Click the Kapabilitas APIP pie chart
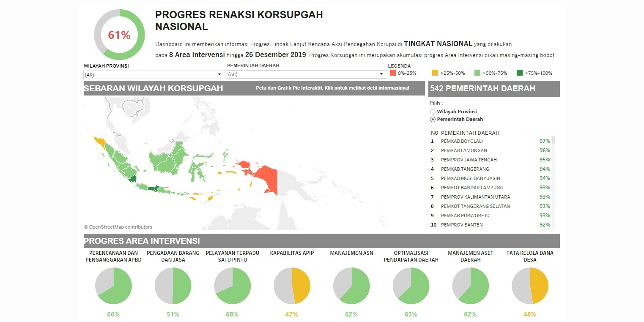 coord(292,286)
